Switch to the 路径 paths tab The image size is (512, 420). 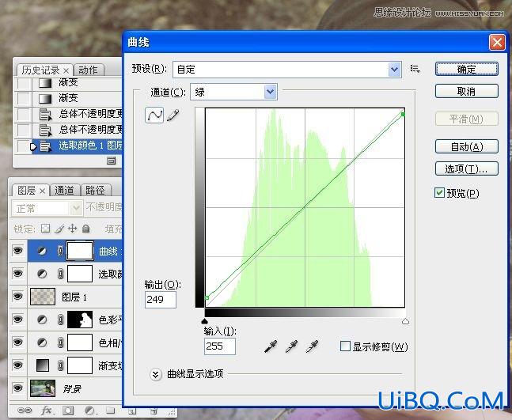coord(95,191)
